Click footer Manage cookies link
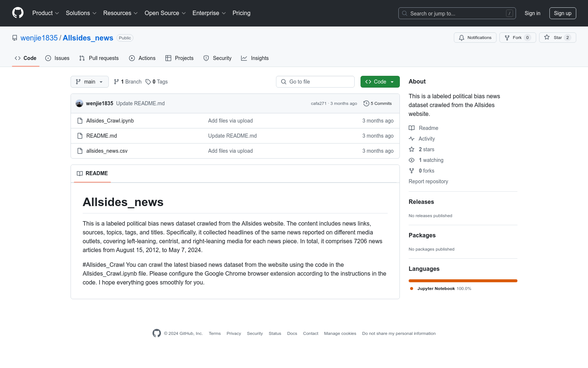588x368 pixels. click(340, 333)
